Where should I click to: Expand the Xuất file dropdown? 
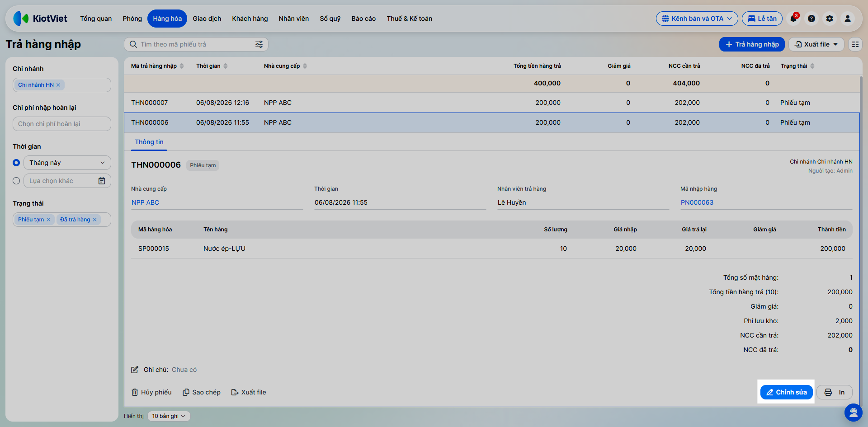tap(816, 44)
